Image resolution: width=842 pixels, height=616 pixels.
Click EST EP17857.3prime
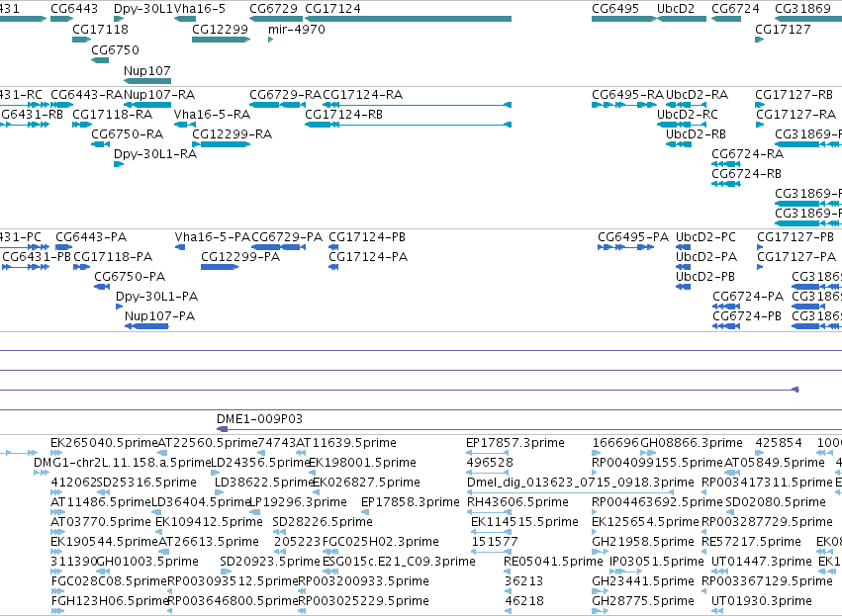click(x=515, y=443)
